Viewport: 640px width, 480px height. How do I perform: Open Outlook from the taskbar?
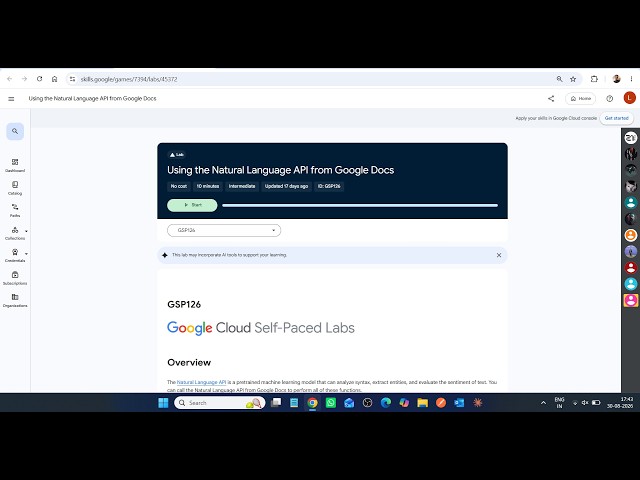pos(459,403)
